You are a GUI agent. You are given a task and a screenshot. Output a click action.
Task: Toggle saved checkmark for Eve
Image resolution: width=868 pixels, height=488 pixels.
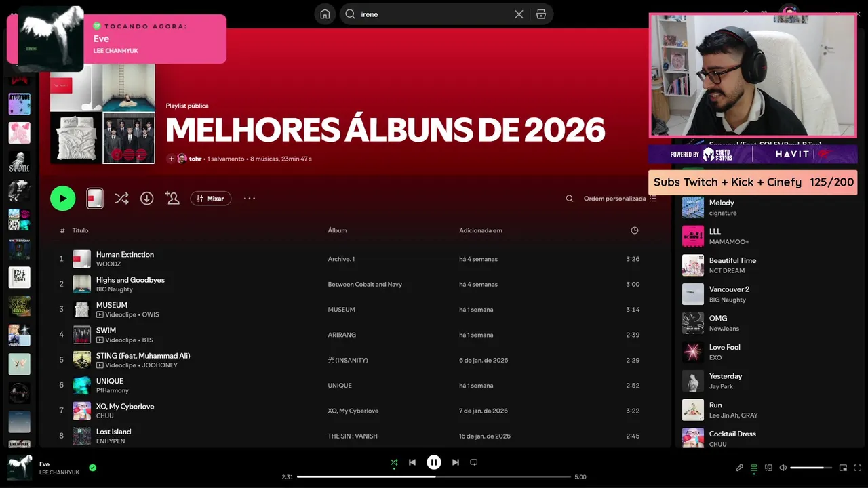coord(93,468)
